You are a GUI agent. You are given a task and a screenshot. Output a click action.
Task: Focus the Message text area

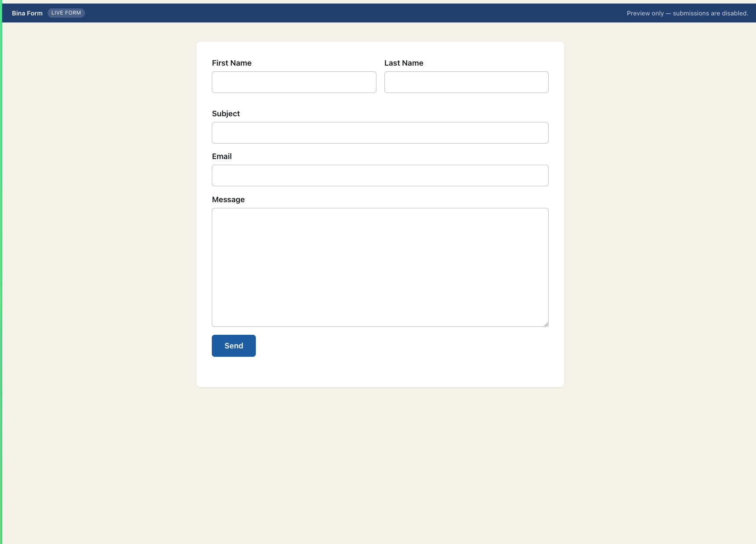coord(380,267)
